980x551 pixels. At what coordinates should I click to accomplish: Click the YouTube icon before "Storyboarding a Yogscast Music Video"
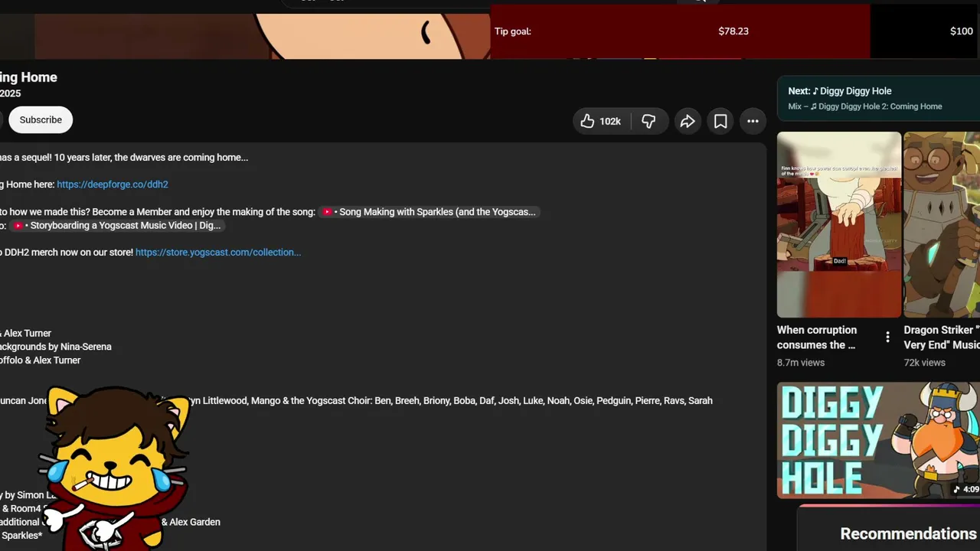pyautogui.click(x=18, y=226)
